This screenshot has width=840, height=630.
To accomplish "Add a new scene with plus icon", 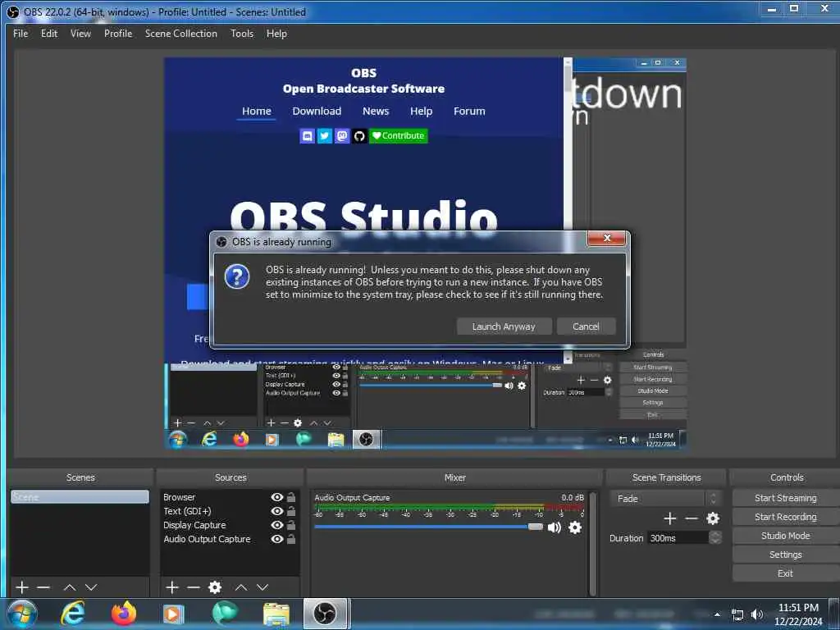I will click(22, 587).
